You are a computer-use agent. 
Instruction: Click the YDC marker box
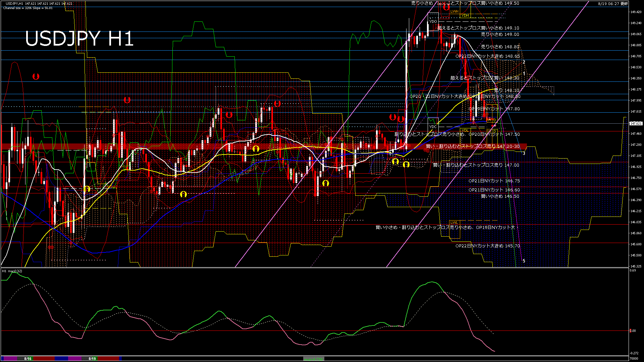[x=433, y=127]
